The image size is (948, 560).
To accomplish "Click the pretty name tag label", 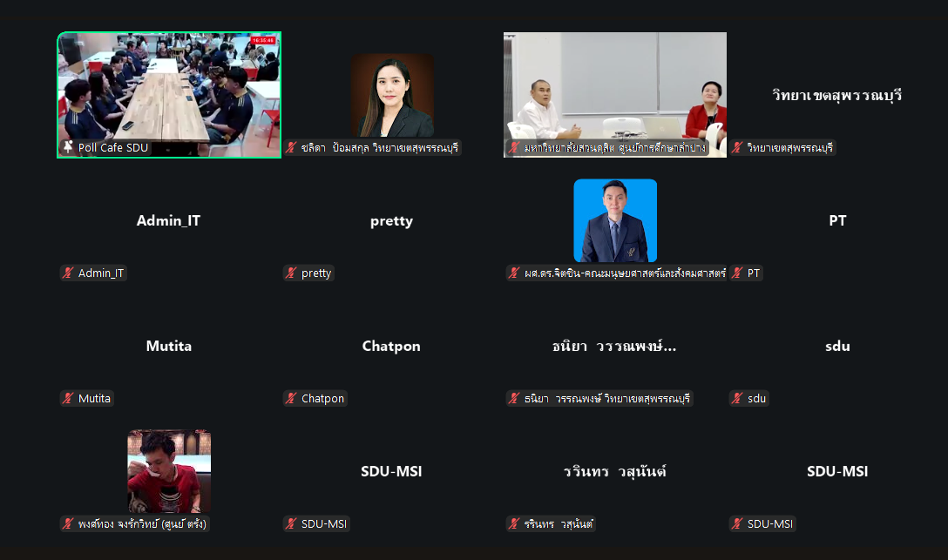I will pos(316,273).
